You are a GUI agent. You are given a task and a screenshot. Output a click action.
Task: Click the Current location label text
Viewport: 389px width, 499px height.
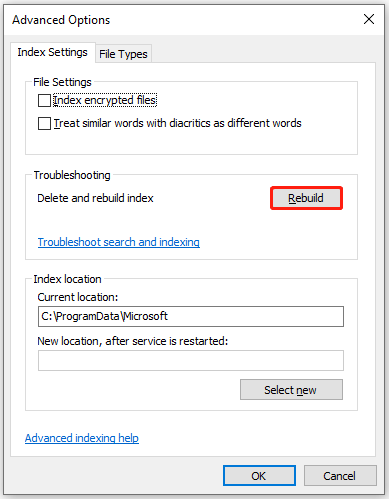coord(78,297)
